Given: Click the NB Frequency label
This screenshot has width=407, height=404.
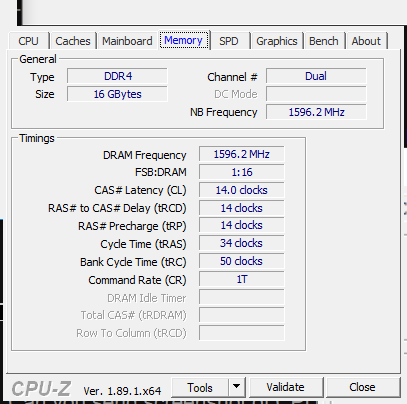Looking at the screenshot, I should click(224, 112).
